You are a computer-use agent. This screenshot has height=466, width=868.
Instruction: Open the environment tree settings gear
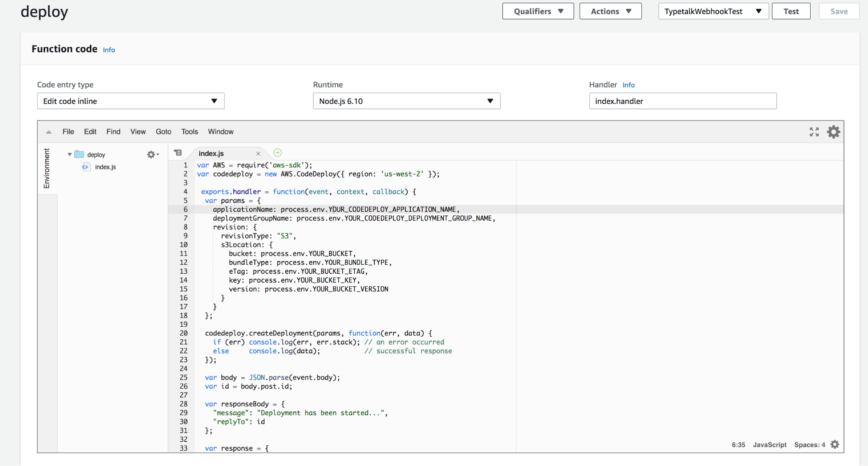tap(152, 154)
